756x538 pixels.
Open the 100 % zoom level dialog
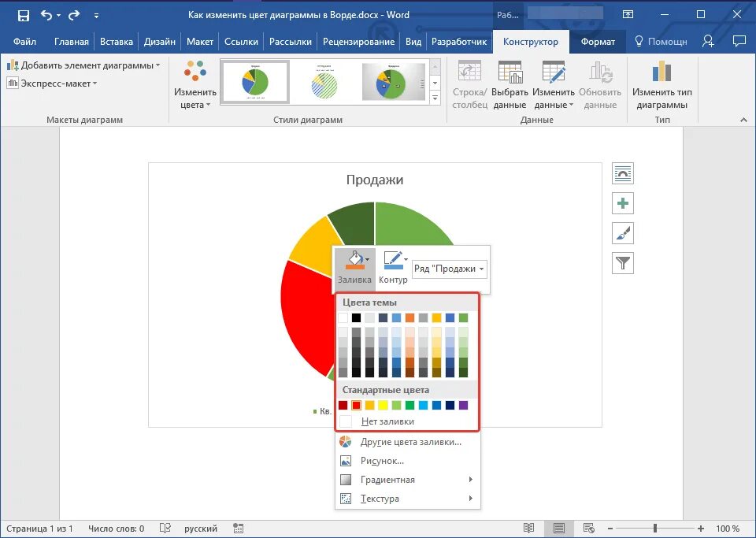728,529
